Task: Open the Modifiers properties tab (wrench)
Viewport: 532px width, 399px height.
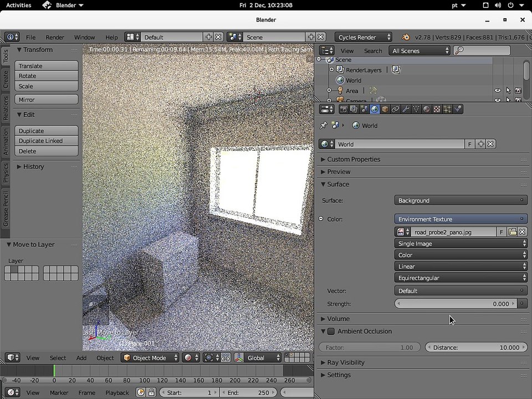Action: (406, 109)
